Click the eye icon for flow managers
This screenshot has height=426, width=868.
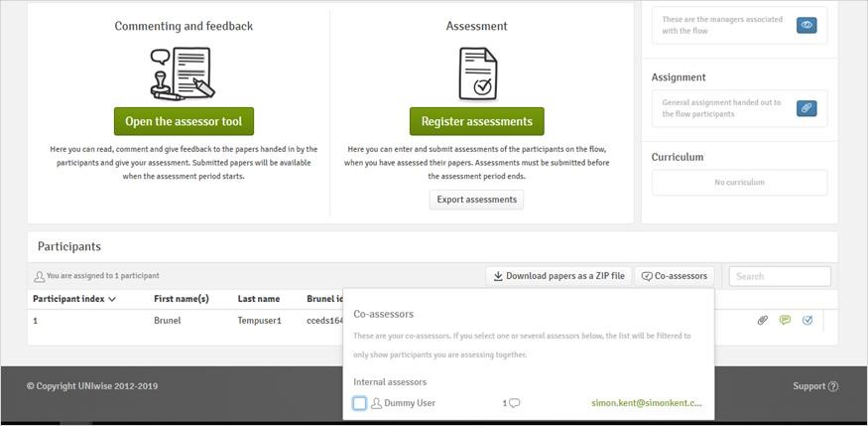(806, 26)
